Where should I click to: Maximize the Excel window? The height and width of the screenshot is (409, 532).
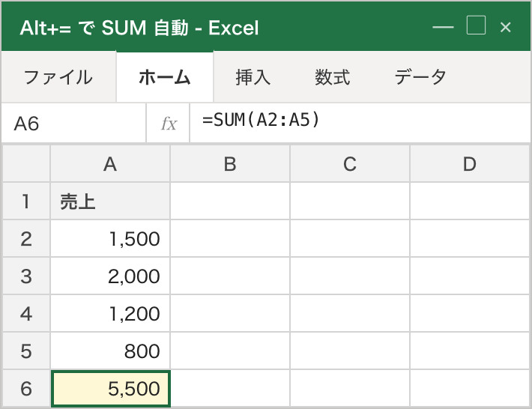pyautogui.click(x=476, y=25)
